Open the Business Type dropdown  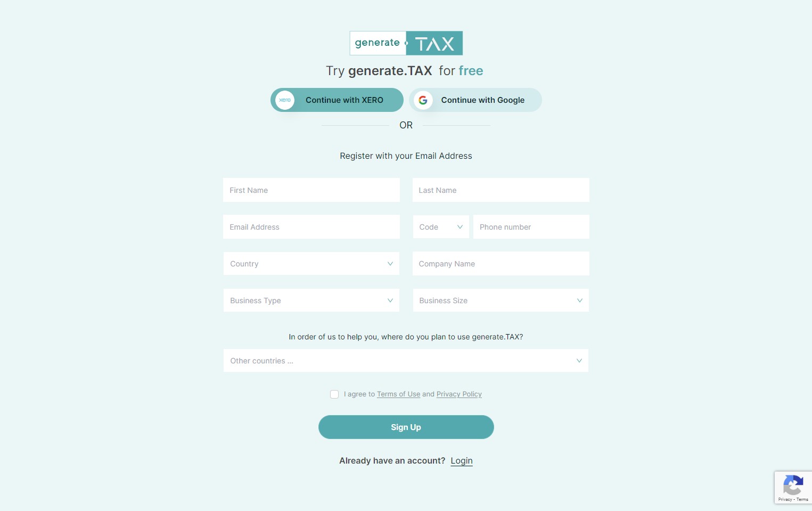pyautogui.click(x=311, y=301)
